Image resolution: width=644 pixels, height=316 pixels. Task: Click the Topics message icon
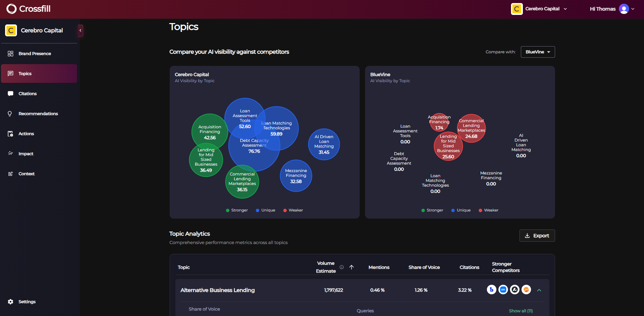point(11,74)
